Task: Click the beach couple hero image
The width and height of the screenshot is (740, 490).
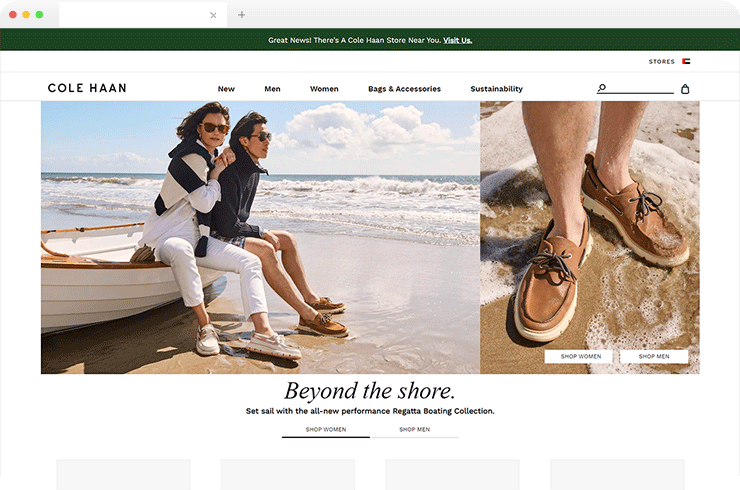Action: coord(261,237)
